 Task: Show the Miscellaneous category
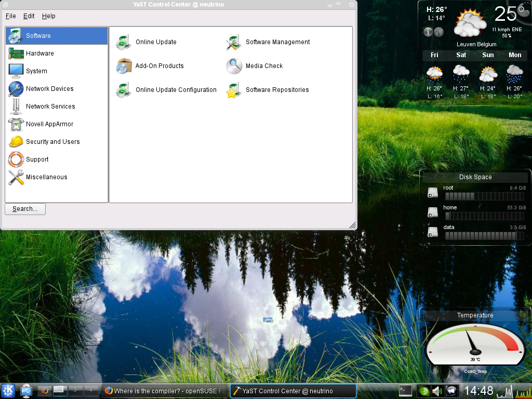[57, 177]
